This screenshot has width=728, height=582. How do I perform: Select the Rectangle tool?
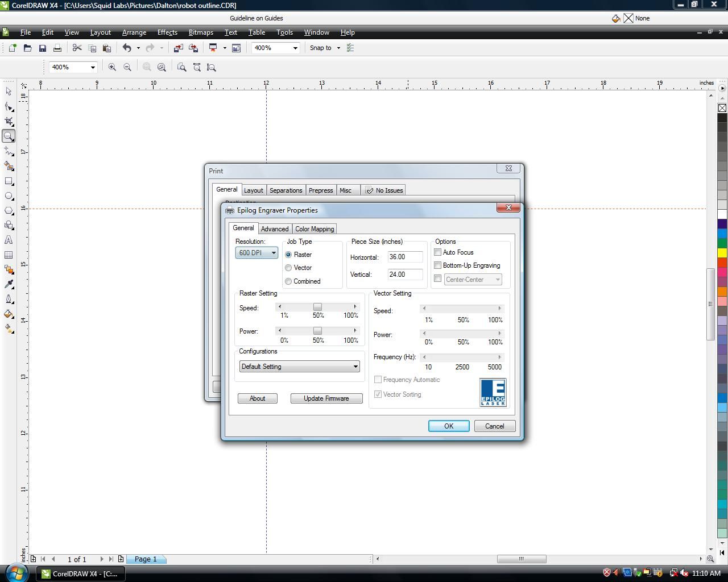pyautogui.click(x=9, y=181)
